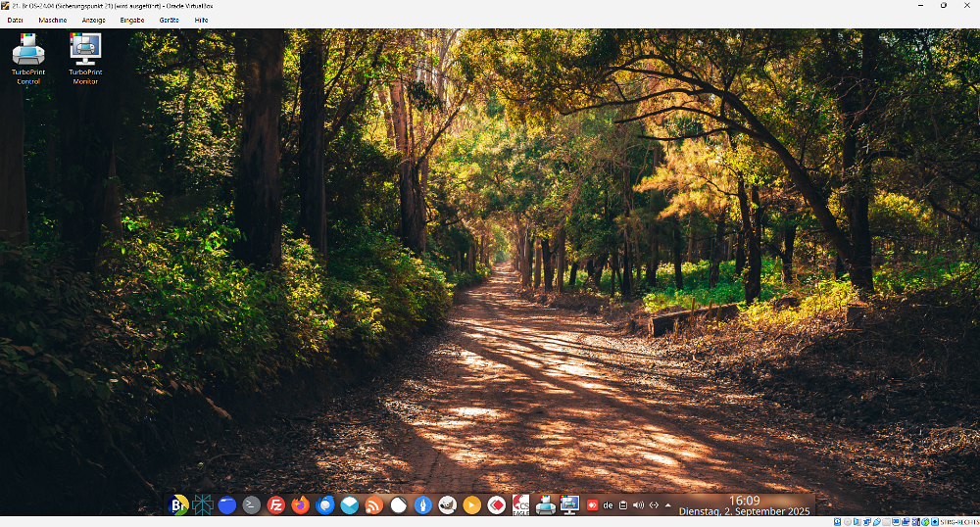Open the volume speaker tray icon
980x527 pixels.
[638, 505]
